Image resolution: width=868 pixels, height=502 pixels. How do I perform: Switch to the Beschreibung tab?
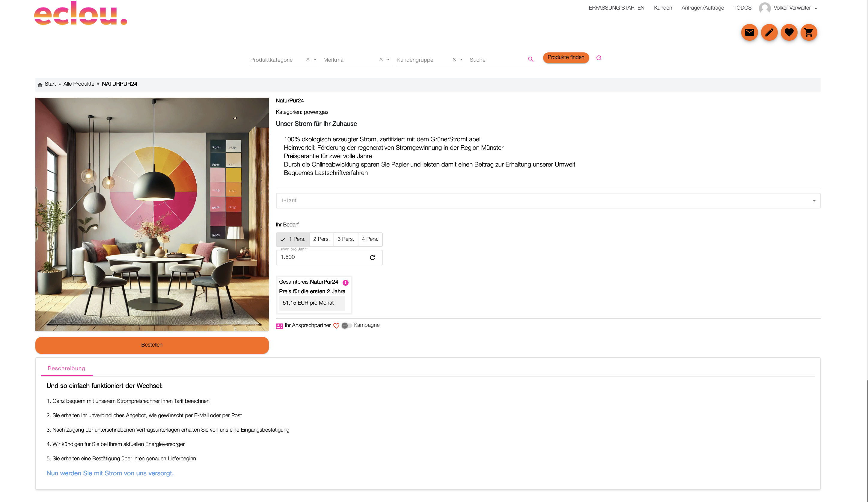67,368
